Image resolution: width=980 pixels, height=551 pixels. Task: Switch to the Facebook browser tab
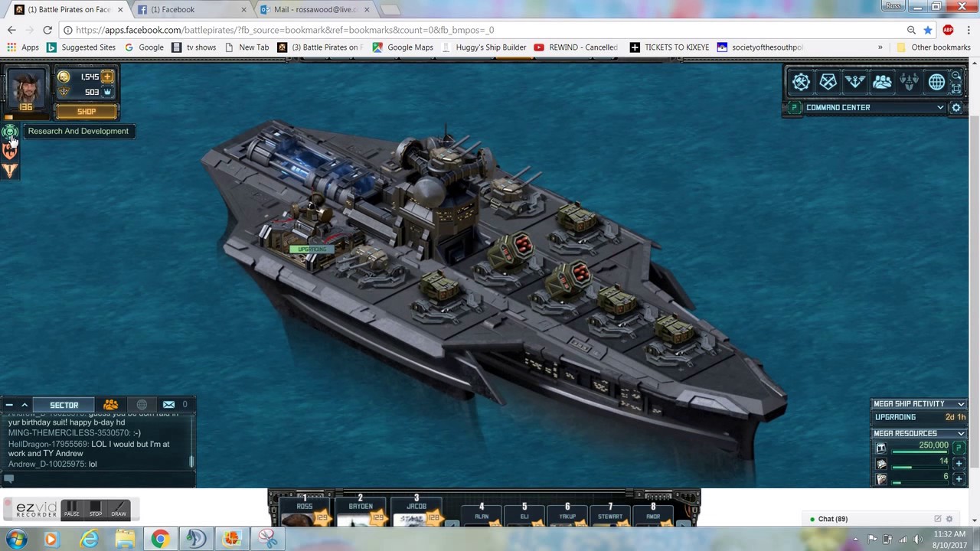[x=193, y=9]
